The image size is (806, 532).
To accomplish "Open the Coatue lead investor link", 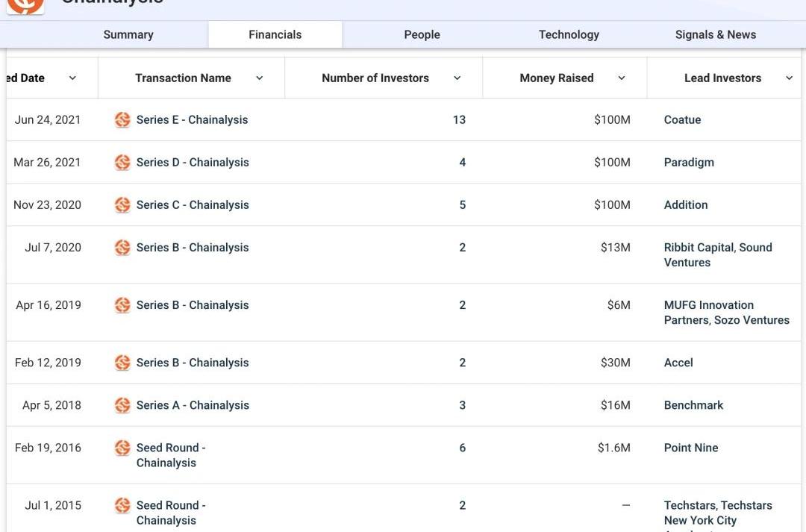I will click(x=682, y=120).
